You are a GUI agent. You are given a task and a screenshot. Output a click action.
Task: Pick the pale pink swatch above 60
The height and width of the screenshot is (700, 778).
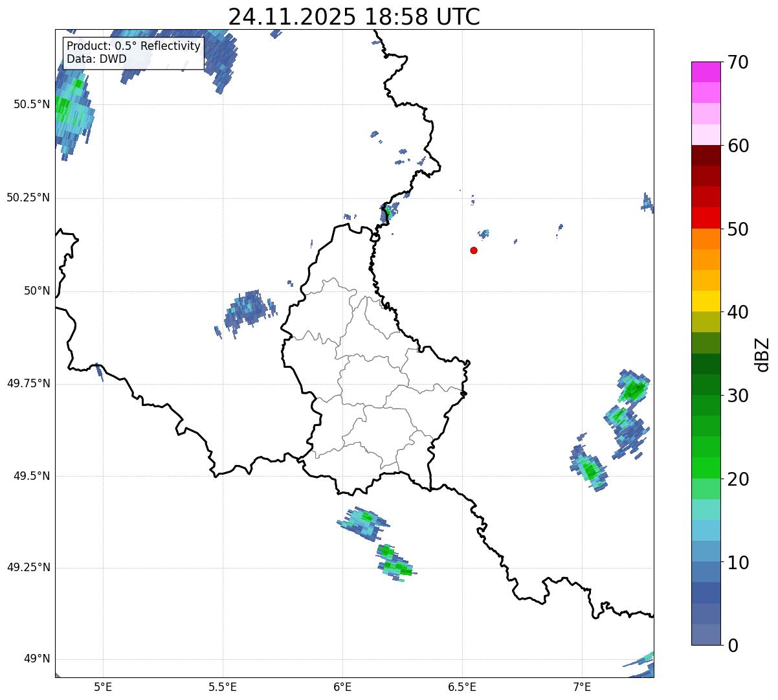pos(706,135)
